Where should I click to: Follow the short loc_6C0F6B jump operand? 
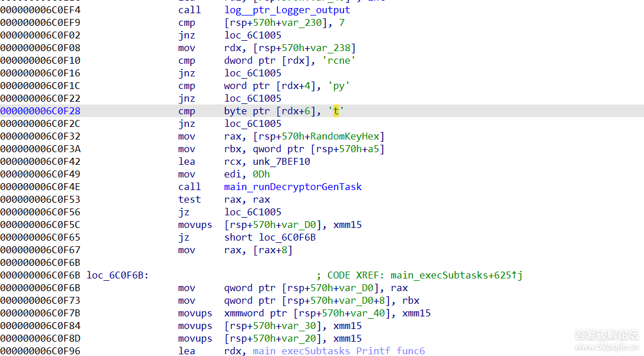point(287,237)
